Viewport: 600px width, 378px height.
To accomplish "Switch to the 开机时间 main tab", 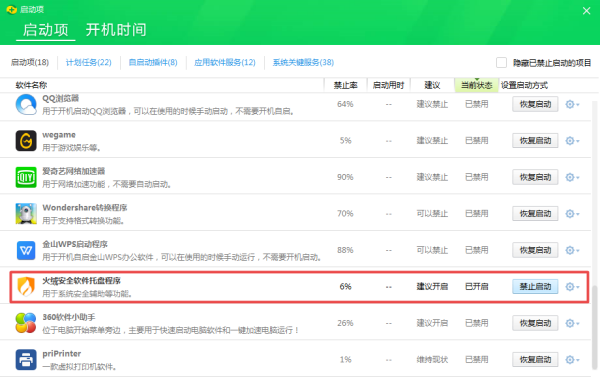I will pos(116,30).
